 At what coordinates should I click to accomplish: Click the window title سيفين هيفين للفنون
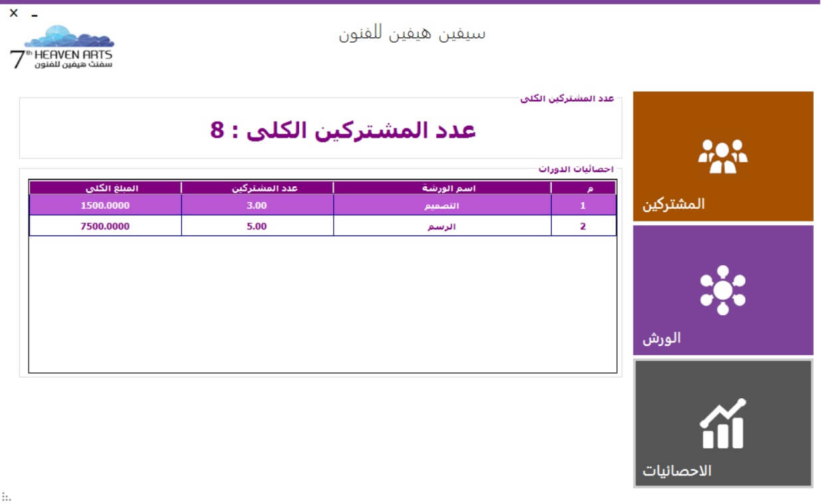(x=410, y=33)
